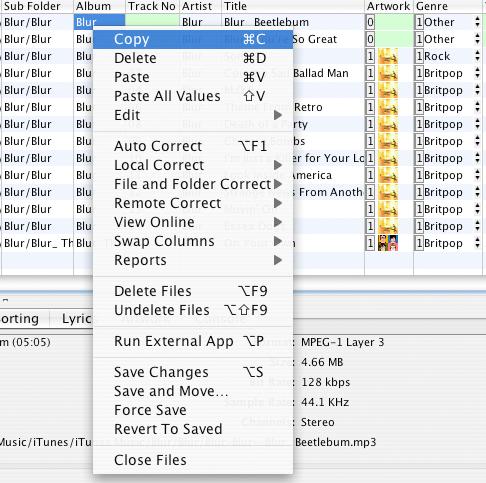This screenshot has height=483, width=486.
Task: Click the last row's different artwork thumbnail
Action: coord(388,243)
